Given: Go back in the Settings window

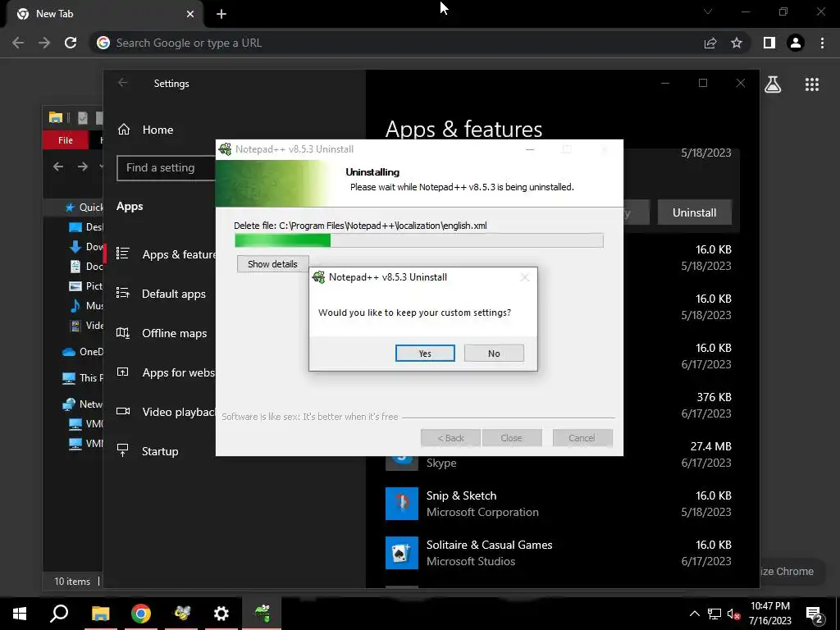Looking at the screenshot, I should pyautogui.click(x=123, y=83).
